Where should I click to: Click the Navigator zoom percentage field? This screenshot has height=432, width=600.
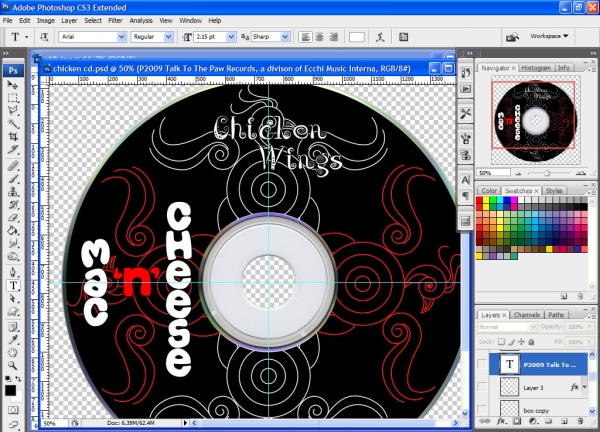(x=493, y=173)
